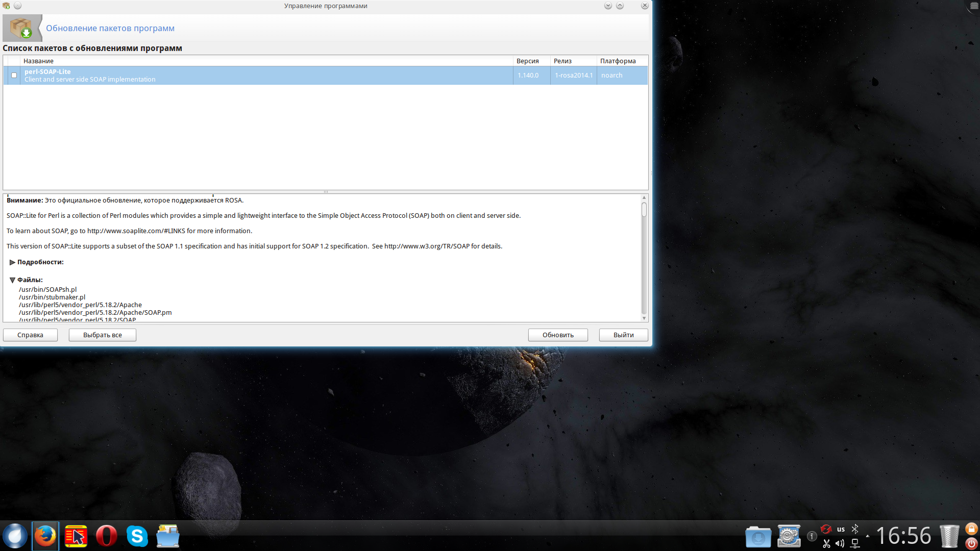Image resolution: width=980 pixels, height=551 pixels.
Task: Click the Выйти button
Action: (x=623, y=335)
